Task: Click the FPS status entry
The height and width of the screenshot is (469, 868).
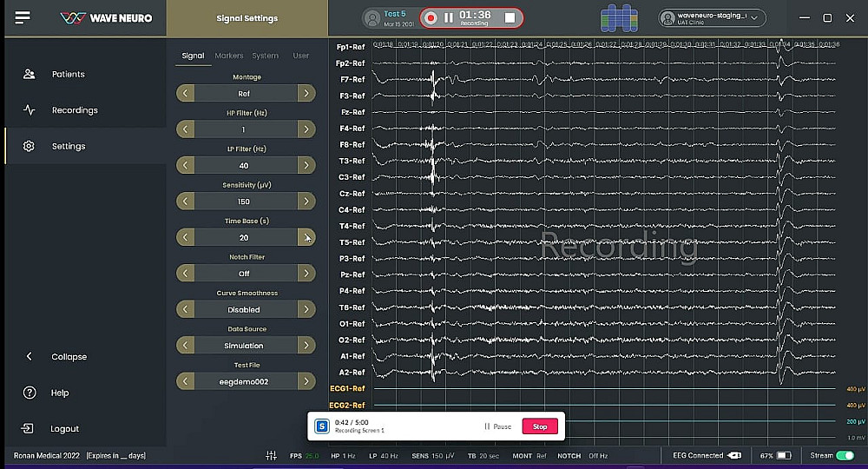Action: [x=305, y=456]
